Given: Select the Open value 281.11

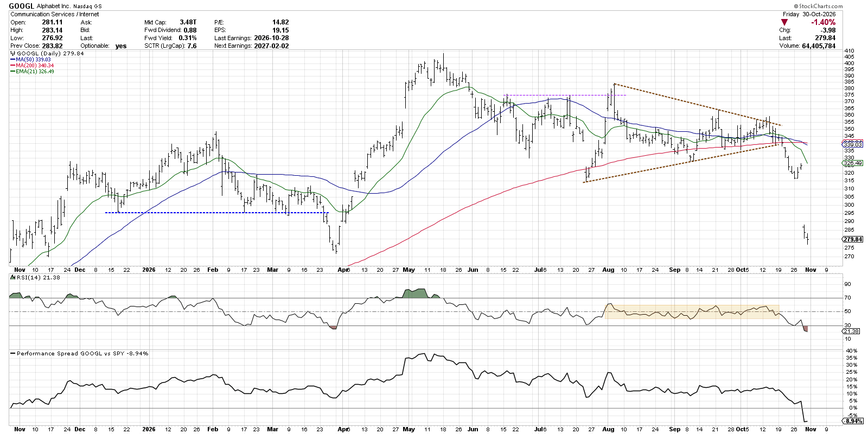Looking at the screenshot, I should (x=52, y=22).
